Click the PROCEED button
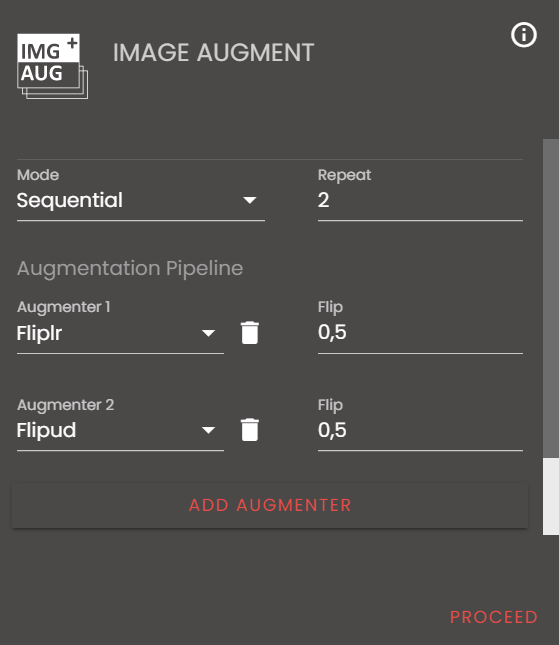The width and height of the screenshot is (559, 645). tap(494, 617)
